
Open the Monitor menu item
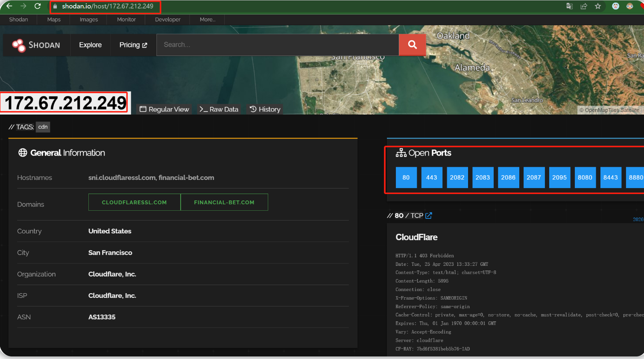point(126,19)
